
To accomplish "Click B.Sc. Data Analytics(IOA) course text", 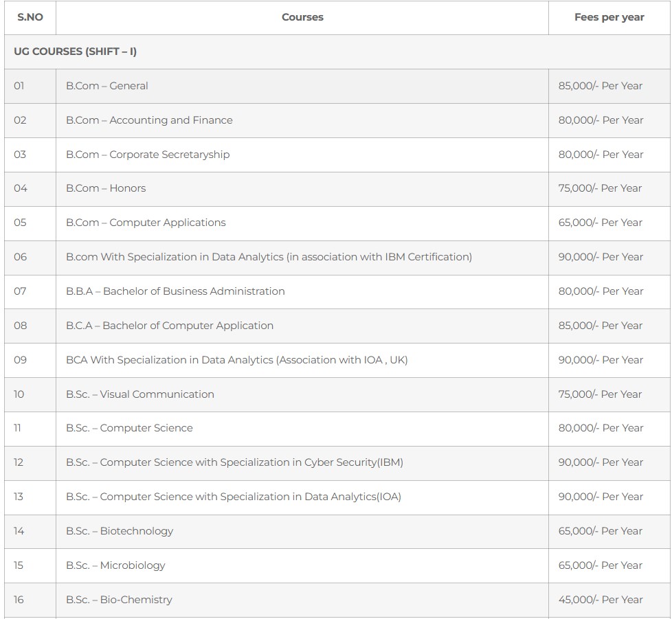I will (x=234, y=497).
